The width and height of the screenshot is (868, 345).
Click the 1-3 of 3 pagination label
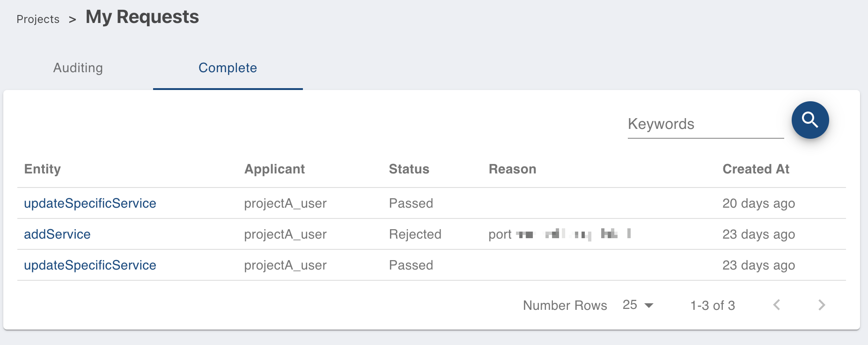click(713, 306)
